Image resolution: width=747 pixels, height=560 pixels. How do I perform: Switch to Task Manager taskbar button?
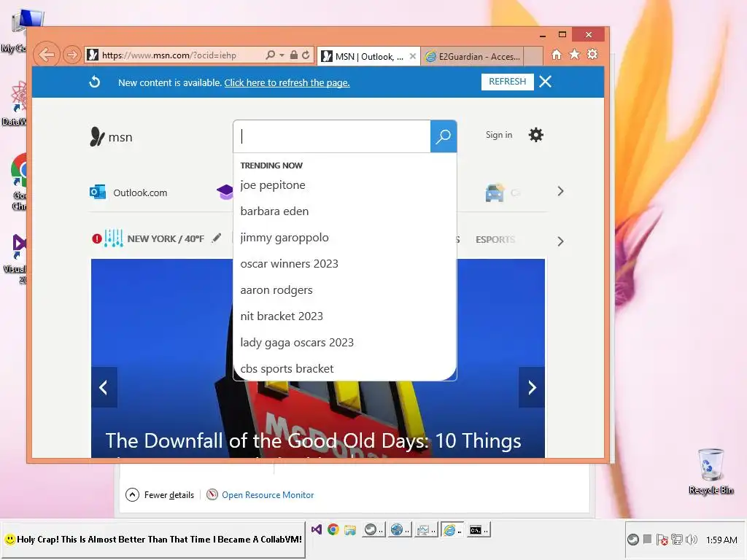tap(425, 529)
